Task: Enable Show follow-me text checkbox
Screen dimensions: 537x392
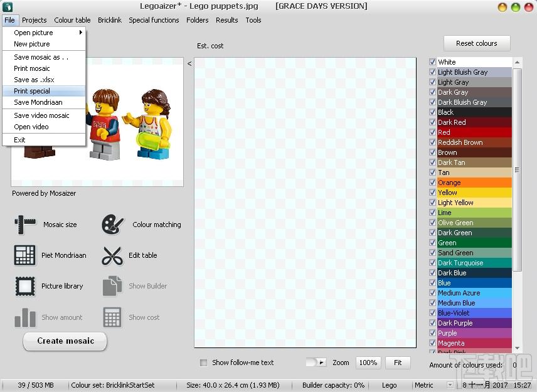Action: click(203, 363)
